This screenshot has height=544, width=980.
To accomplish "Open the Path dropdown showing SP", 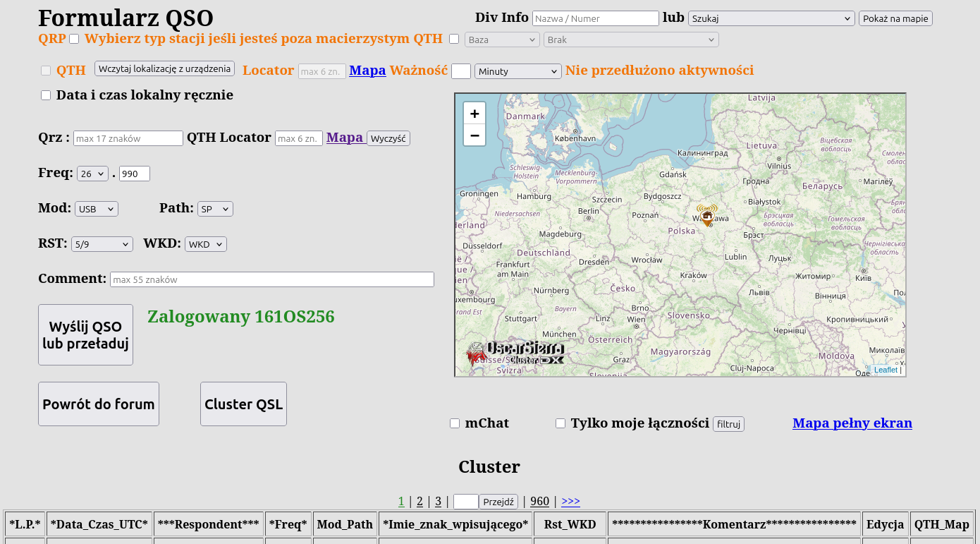I will [215, 209].
